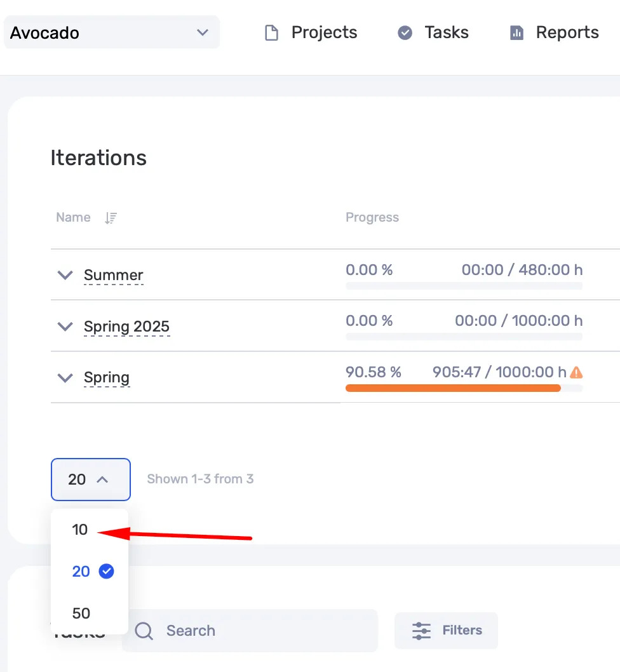Click the Summer progress bar

pyautogui.click(x=464, y=286)
